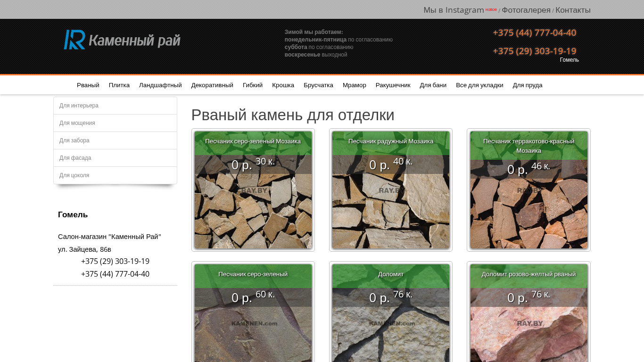Select the Гомель city label in header
The height and width of the screenshot is (362, 644).
[570, 60]
